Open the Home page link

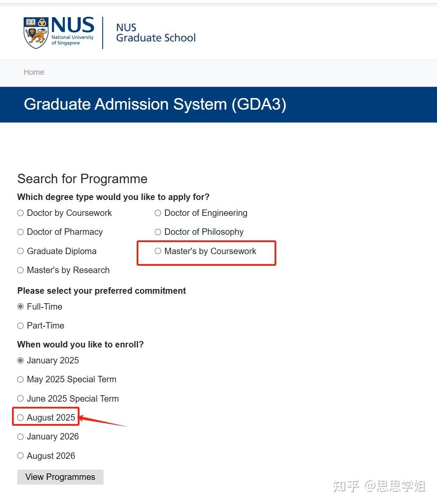pyautogui.click(x=34, y=72)
